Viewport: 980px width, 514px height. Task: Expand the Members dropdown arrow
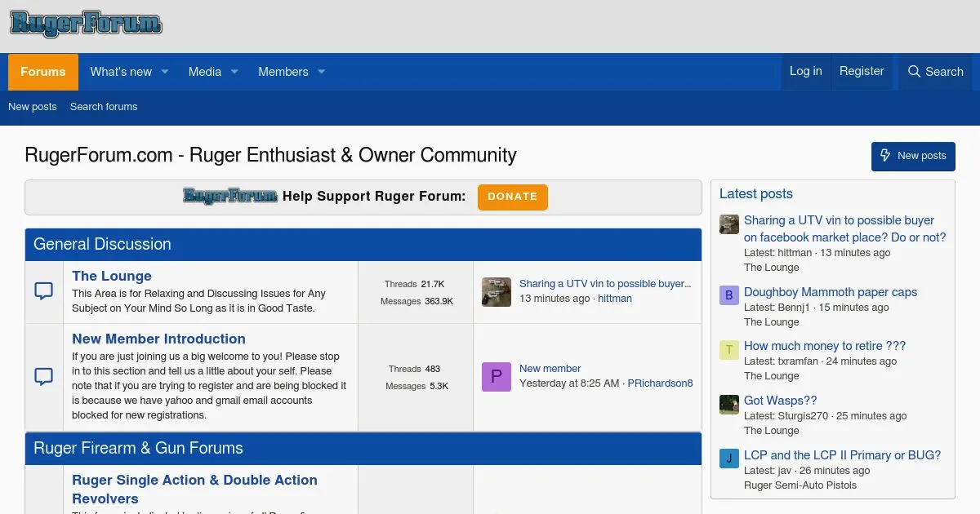(x=321, y=72)
